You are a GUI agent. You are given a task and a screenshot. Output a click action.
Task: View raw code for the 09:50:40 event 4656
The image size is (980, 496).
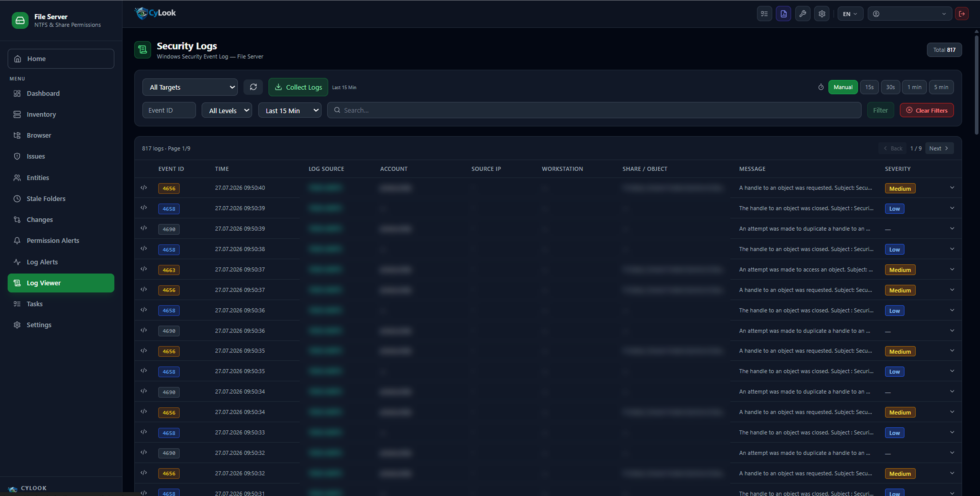click(x=143, y=188)
